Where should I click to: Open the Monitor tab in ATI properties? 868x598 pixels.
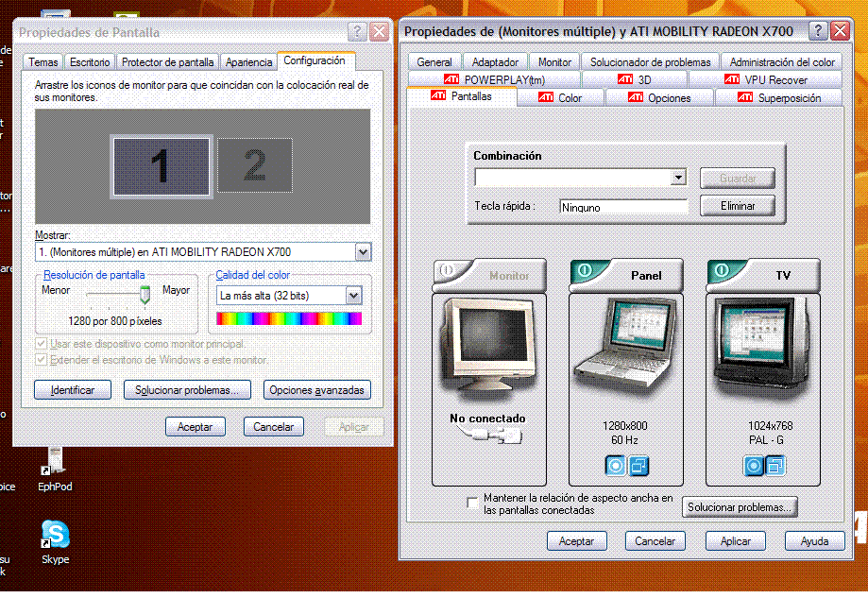pos(554,62)
